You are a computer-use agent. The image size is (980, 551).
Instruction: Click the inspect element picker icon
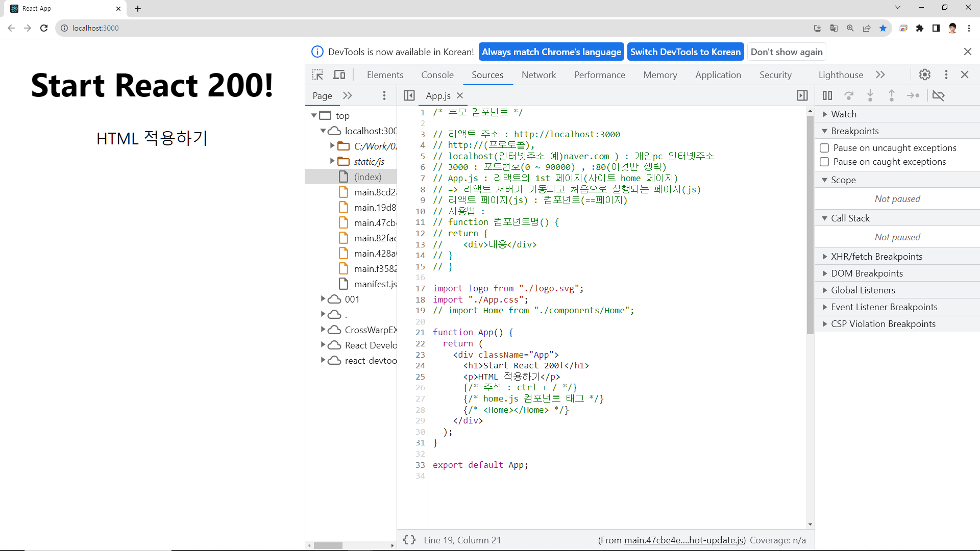[x=317, y=75]
